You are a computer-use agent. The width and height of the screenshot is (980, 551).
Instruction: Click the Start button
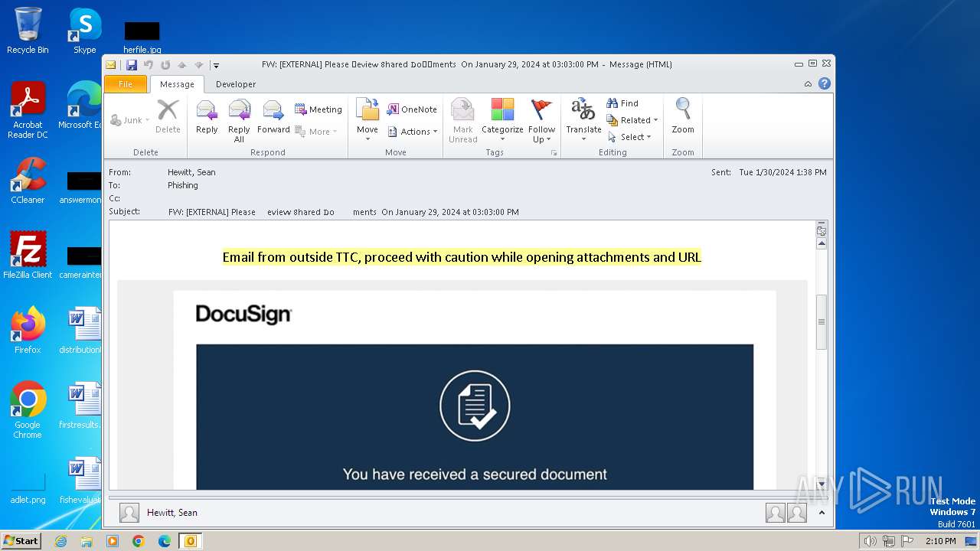click(x=21, y=541)
